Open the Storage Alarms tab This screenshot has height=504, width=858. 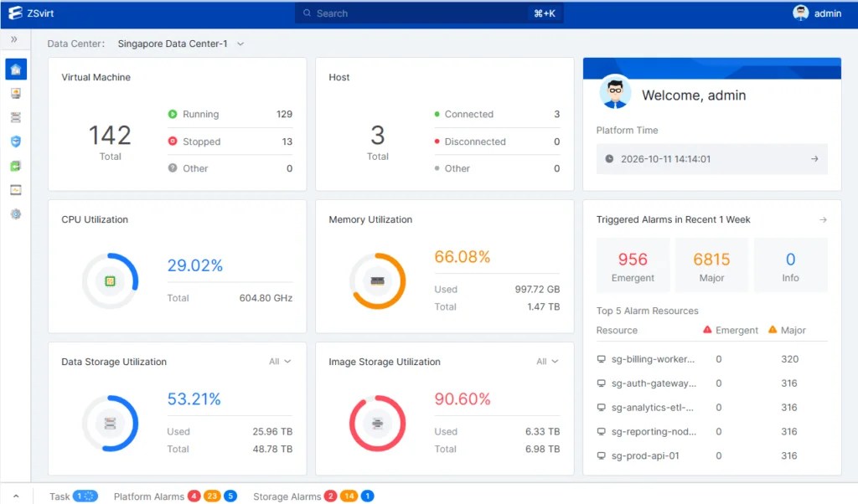(x=287, y=496)
